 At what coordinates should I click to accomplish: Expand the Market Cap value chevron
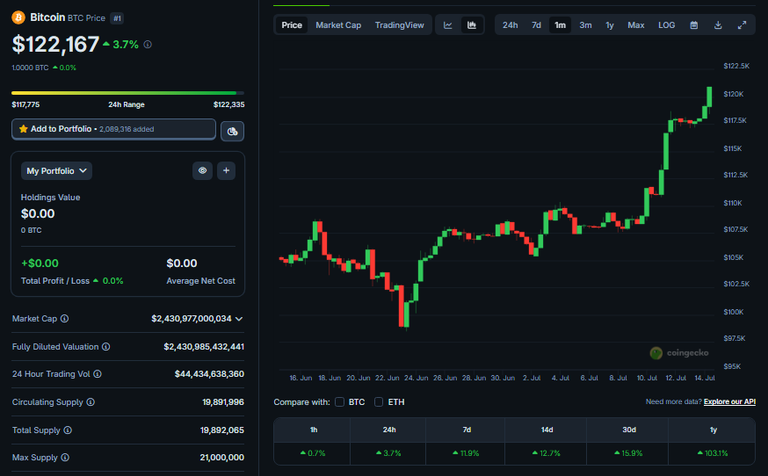[x=239, y=319]
